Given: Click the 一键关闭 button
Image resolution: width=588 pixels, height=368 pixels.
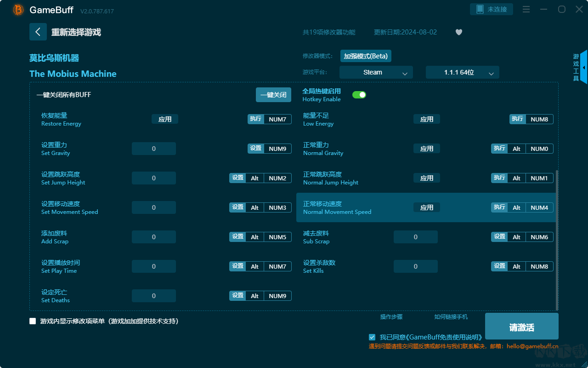Looking at the screenshot, I should (x=274, y=95).
